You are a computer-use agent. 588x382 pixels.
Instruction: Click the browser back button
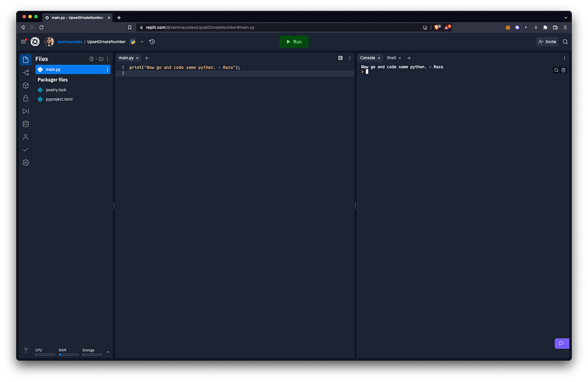click(23, 28)
